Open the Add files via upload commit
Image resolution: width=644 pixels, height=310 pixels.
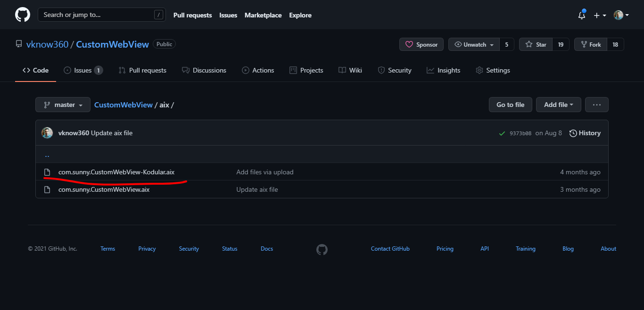[265, 172]
